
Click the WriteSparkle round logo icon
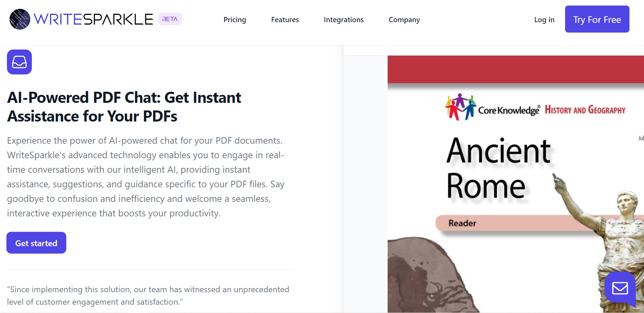click(20, 19)
